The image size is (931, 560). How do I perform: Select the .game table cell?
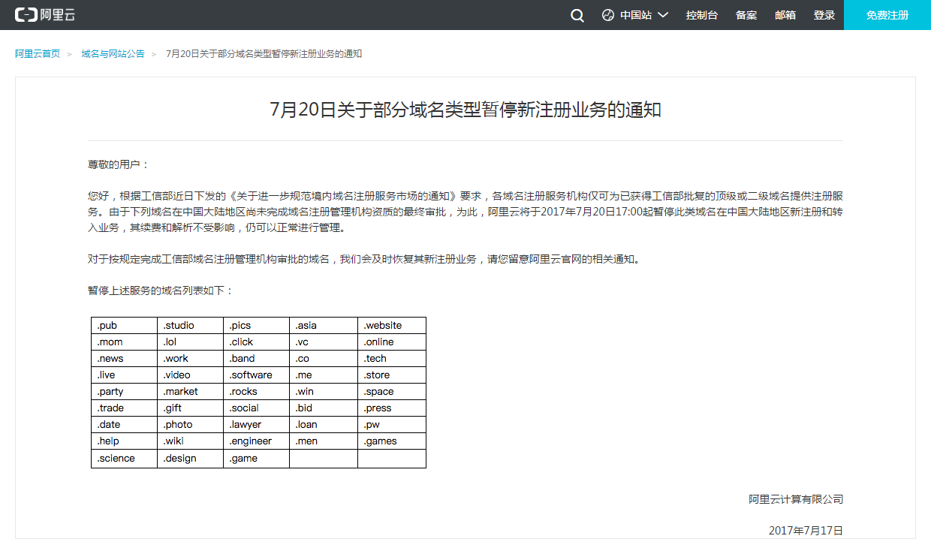pos(257,459)
